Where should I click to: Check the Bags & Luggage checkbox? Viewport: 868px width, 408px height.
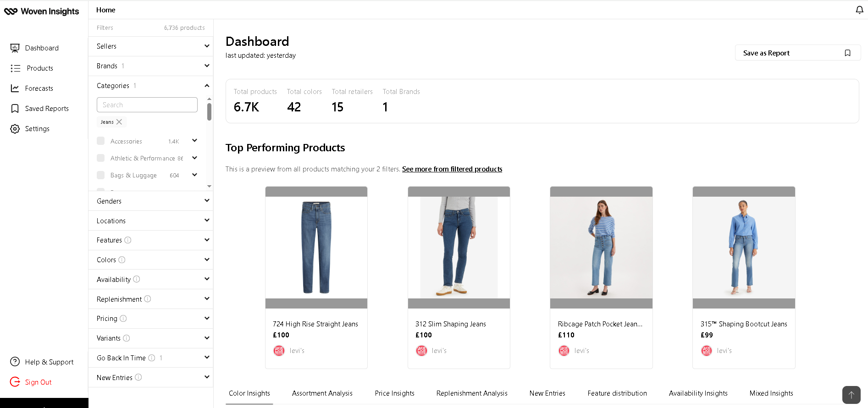click(x=101, y=175)
